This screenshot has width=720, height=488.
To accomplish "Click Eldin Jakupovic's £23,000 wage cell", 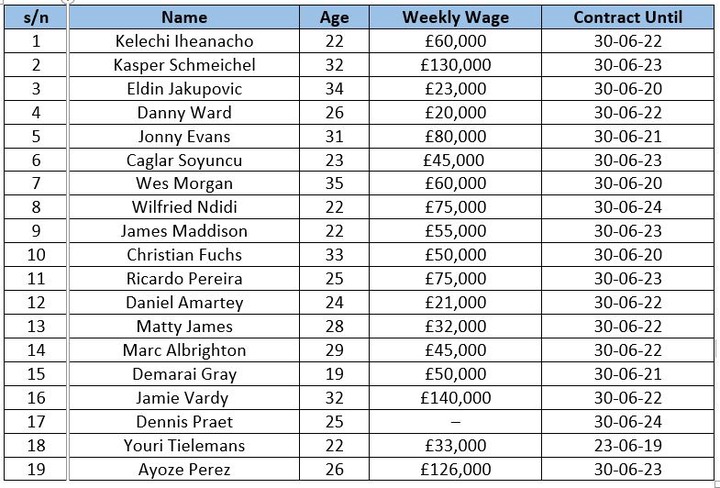I will tap(455, 89).
